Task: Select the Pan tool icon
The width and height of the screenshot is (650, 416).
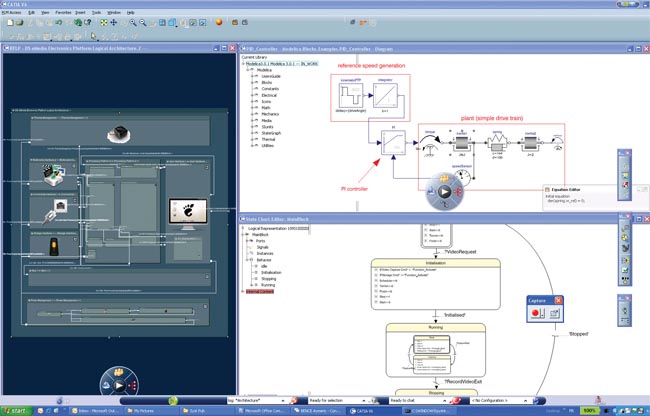Action: coord(113,23)
